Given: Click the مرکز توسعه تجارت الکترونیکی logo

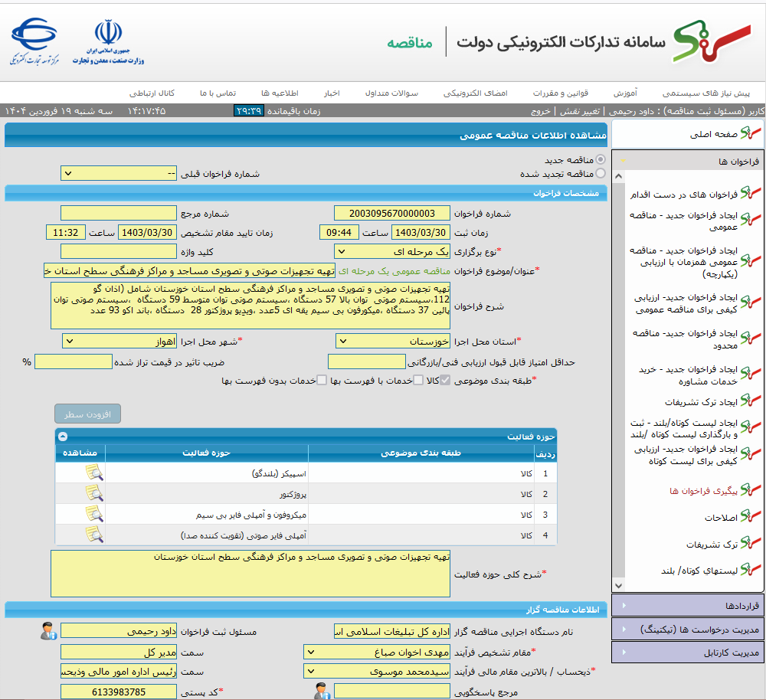Looking at the screenshot, I should click(x=34, y=42).
